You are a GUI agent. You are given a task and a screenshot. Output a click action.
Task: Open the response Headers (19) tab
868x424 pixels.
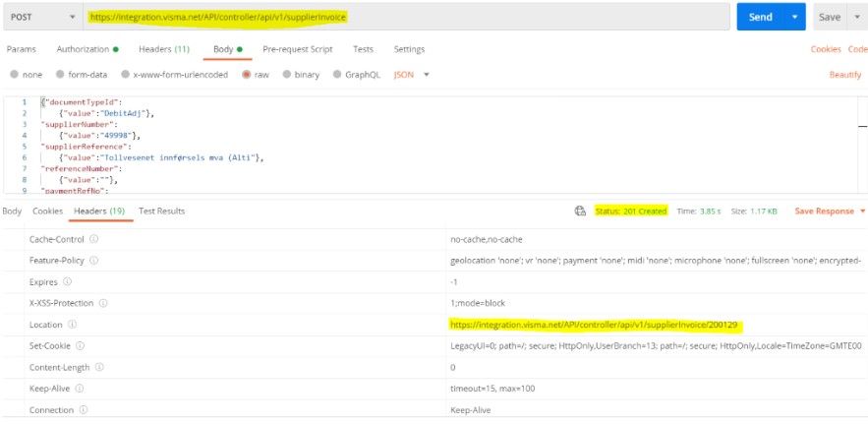pos(99,212)
